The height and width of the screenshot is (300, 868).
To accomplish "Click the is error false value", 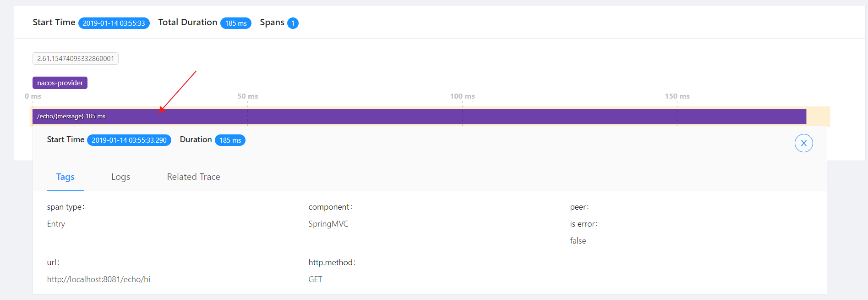I will click(x=578, y=241).
